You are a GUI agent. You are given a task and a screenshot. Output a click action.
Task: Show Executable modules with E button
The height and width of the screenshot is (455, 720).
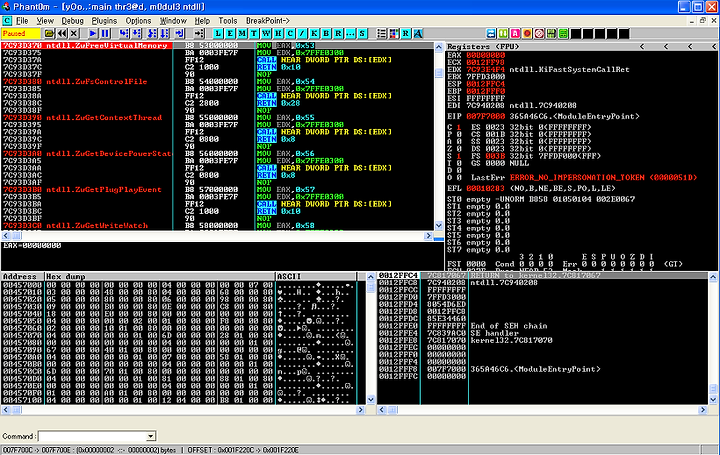(x=230, y=34)
